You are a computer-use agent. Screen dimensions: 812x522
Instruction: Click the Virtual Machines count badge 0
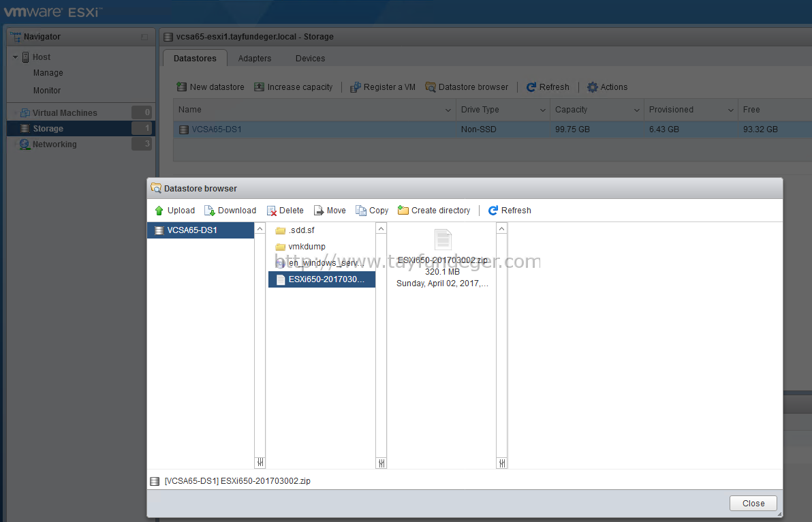click(x=142, y=112)
